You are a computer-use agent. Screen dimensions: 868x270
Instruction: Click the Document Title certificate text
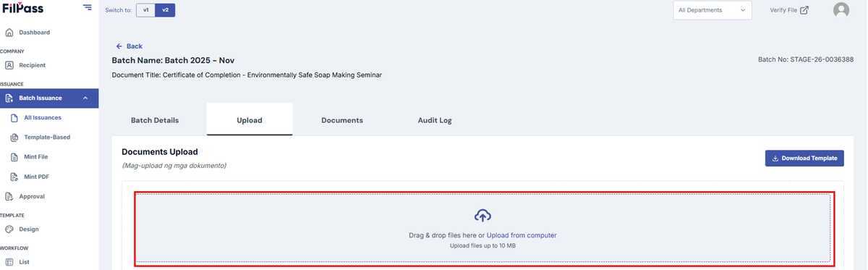tap(247, 75)
